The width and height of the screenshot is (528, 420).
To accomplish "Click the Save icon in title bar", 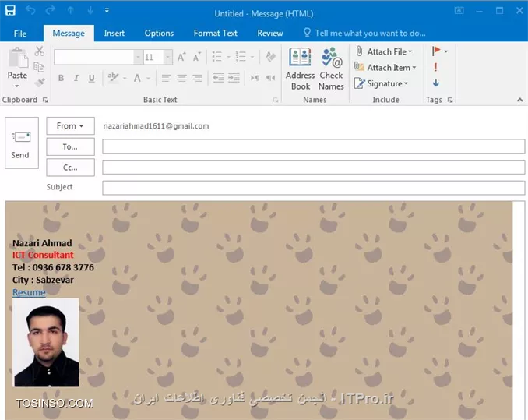I will (x=10, y=10).
